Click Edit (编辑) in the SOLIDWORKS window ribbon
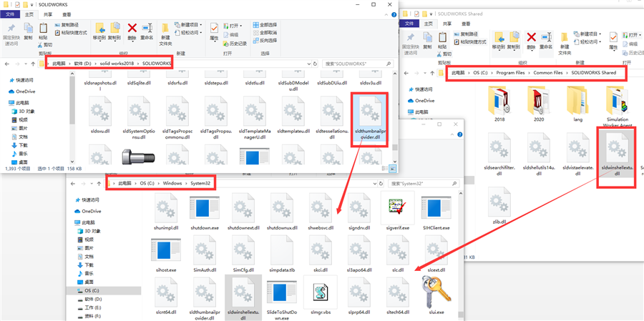The height and width of the screenshot is (321, 644). coord(231,34)
